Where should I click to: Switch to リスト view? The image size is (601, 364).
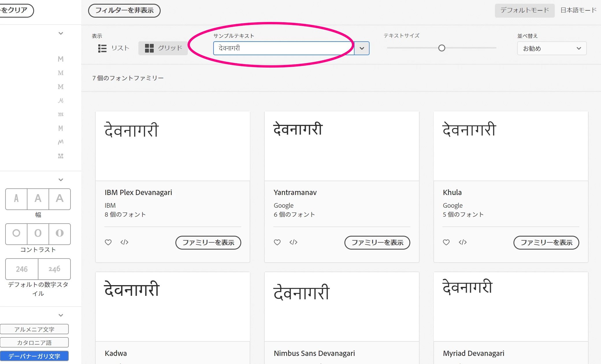coord(114,48)
